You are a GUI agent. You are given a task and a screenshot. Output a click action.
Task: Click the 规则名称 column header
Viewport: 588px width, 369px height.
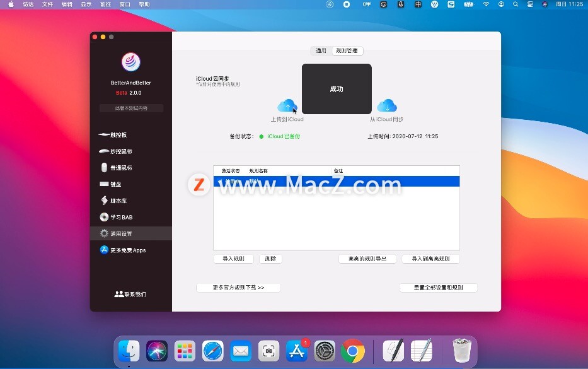[x=258, y=171]
